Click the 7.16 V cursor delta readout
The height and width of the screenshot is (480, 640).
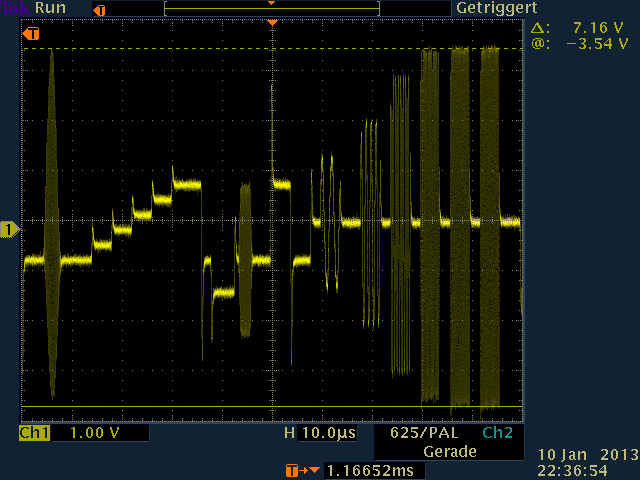(x=598, y=29)
